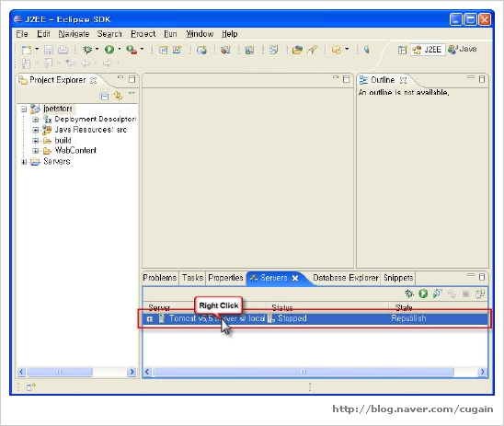Click the Servers view horizontal scrollbar thumb
Viewport: 504px width, 426px height.
(304, 372)
